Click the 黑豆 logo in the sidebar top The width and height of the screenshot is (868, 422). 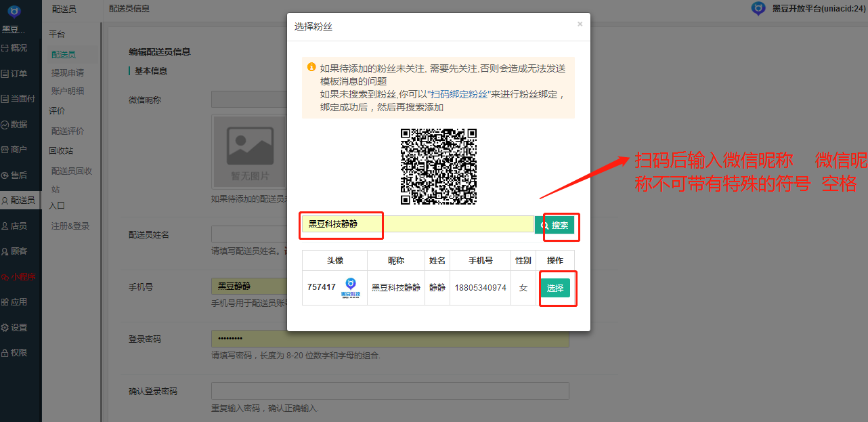pos(14,11)
